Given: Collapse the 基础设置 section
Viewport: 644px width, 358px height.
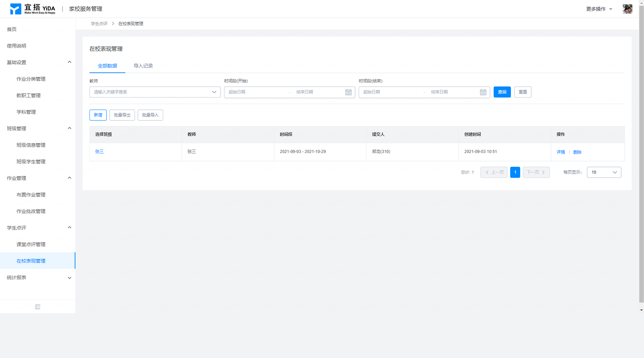Looking at the screenshot, I should tap(69, 62).
